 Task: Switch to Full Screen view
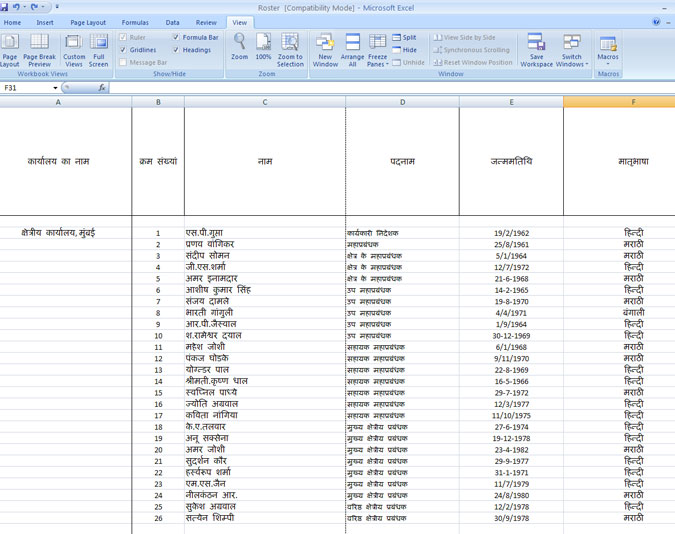point(99,49)
